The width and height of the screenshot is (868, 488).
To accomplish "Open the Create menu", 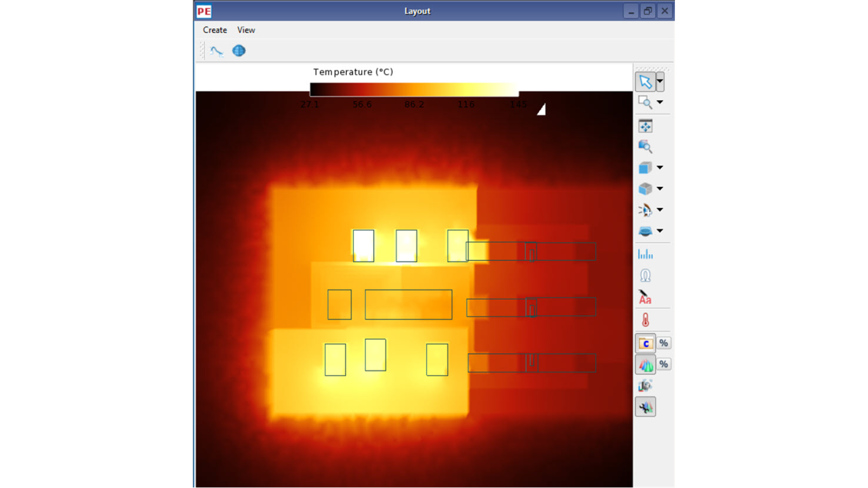I will pos(215,30).
